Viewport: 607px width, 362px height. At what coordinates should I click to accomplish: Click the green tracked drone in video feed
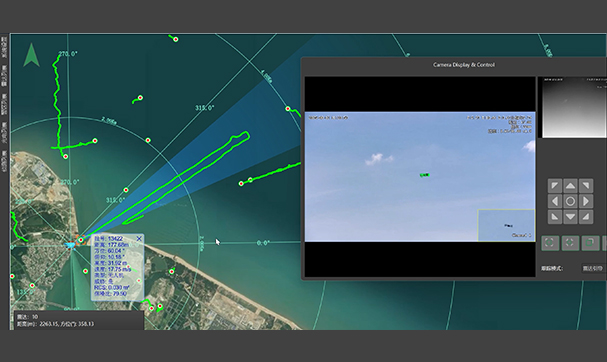coord(424,175)
